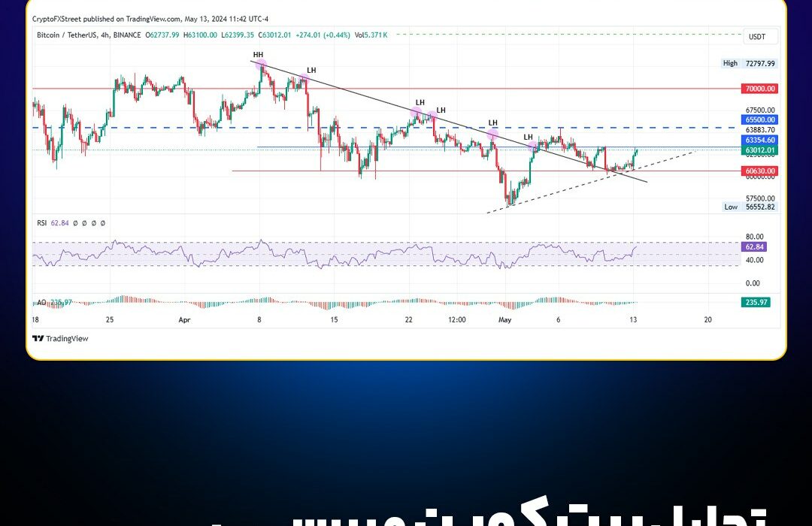The image size is (812, 526).
Task: Click the 12:00 label on the time axis
Action: coord(457,320)
